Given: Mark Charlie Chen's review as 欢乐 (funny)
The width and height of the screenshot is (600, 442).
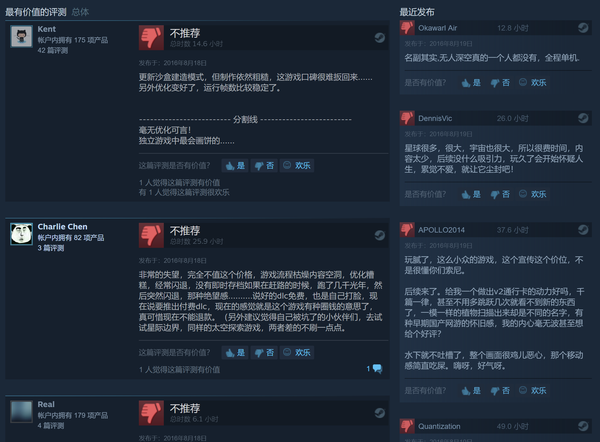Looking at the screenshot, I should pyautogui.click(x=297, y=352).
